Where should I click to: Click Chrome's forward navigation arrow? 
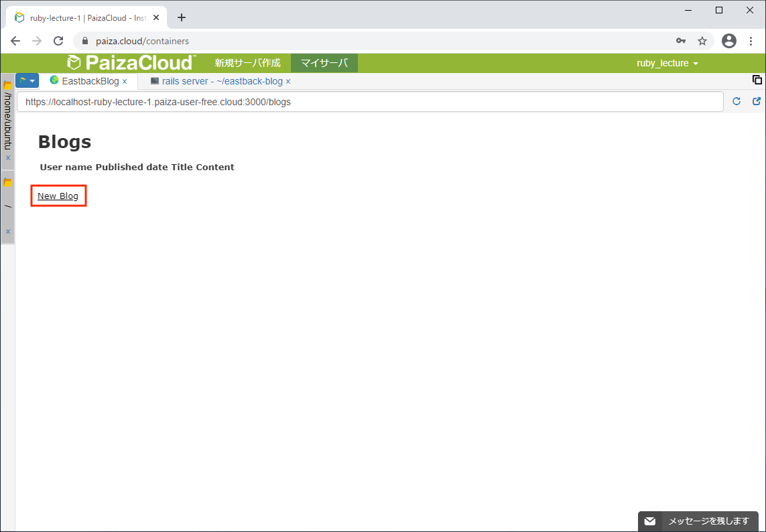(x=37, y=41)
